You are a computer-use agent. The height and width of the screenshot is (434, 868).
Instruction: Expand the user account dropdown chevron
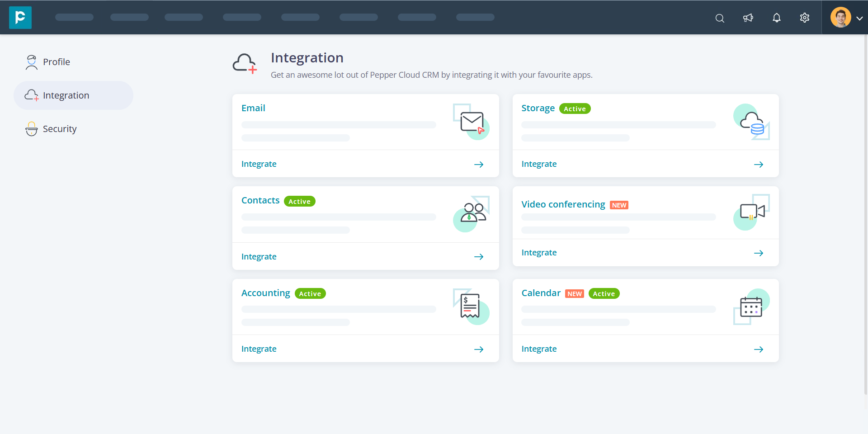tap(859, 18)
